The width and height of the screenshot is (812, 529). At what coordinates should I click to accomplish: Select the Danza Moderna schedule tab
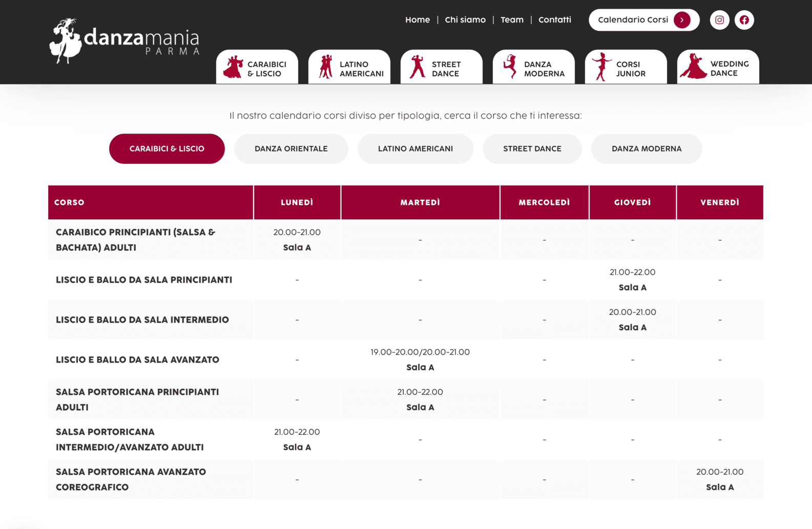coord(646,149)
